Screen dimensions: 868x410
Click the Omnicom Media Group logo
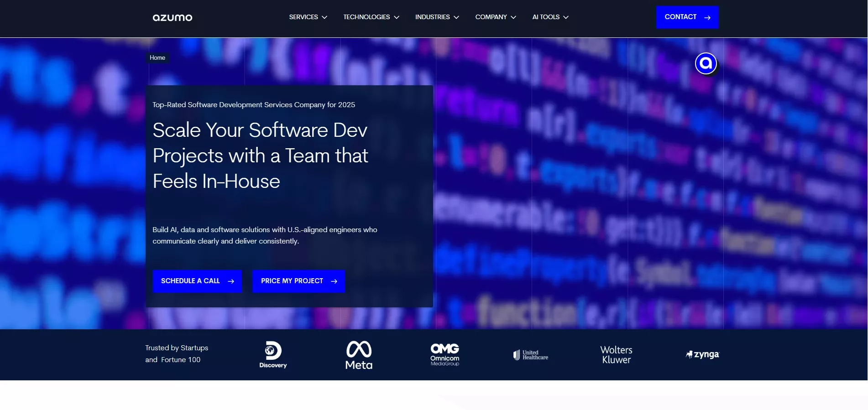pos(444,355)
